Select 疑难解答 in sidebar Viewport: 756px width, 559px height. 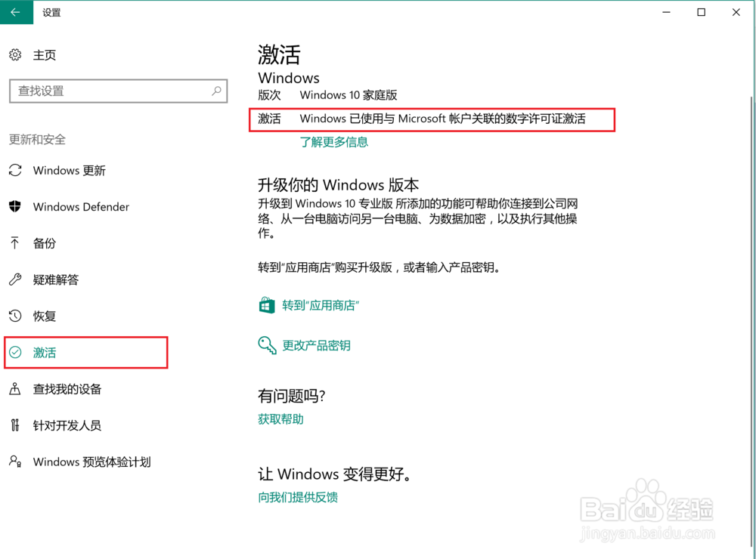click(x=56, y=279)
